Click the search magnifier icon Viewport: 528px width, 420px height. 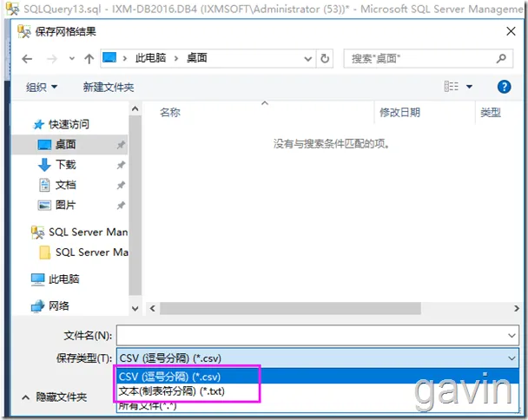coord(501,58)
